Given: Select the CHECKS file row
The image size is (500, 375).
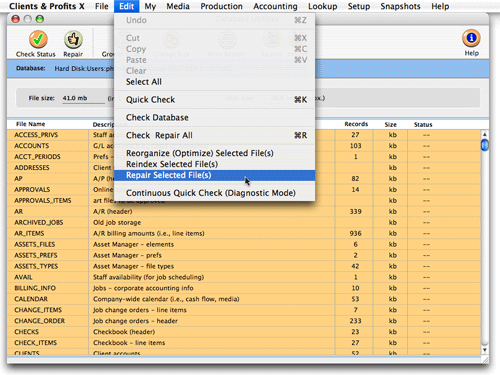Looking at the screenshot, I should (x=244, y=332).
